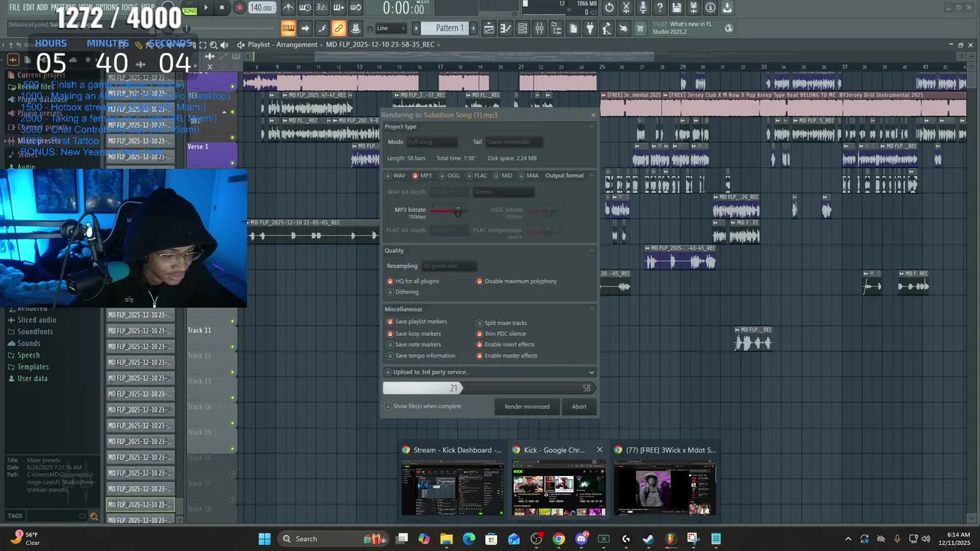The image size is (980, 551).
Task: Click the taskbar Search box
Action: tap(332, 539)
